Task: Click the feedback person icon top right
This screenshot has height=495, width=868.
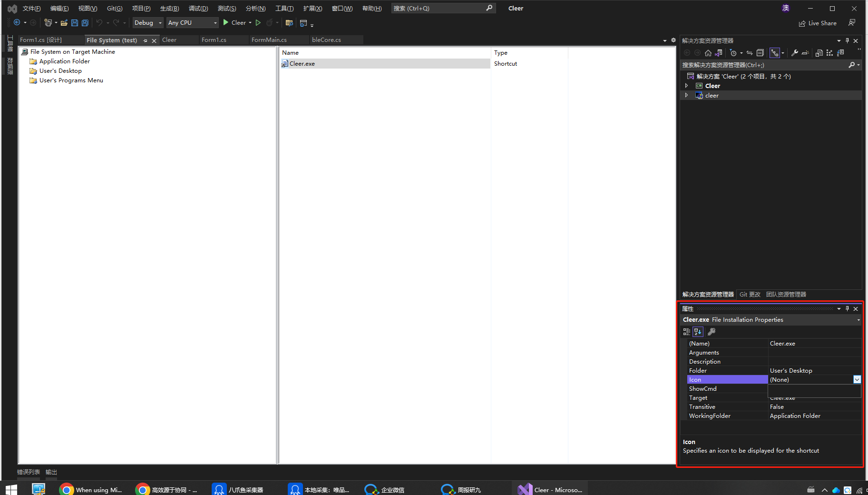Action: [852, 22]
